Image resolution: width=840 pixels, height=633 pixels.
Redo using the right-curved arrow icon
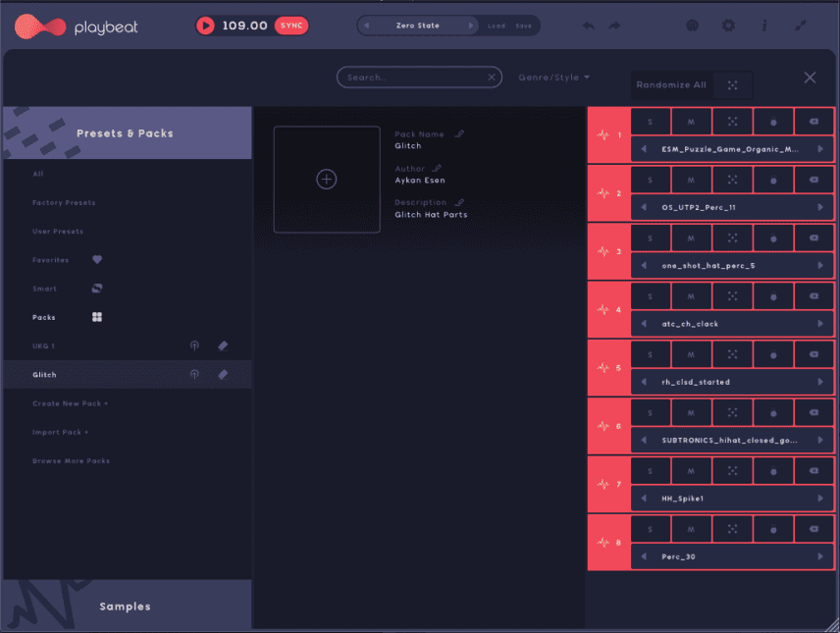[614, 26]
